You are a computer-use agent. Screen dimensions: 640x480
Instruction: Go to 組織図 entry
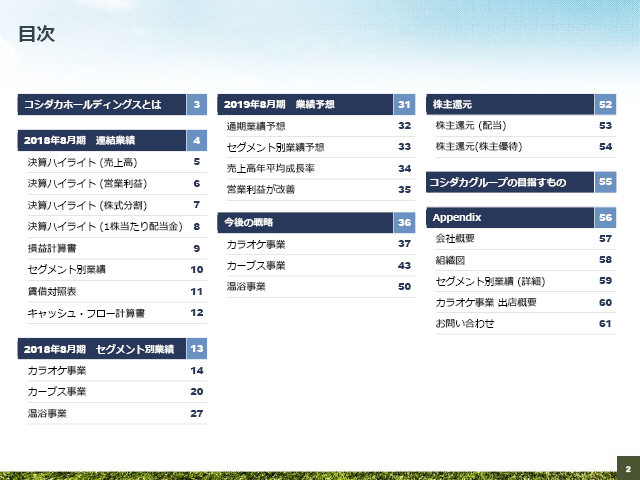pos(526,260)
